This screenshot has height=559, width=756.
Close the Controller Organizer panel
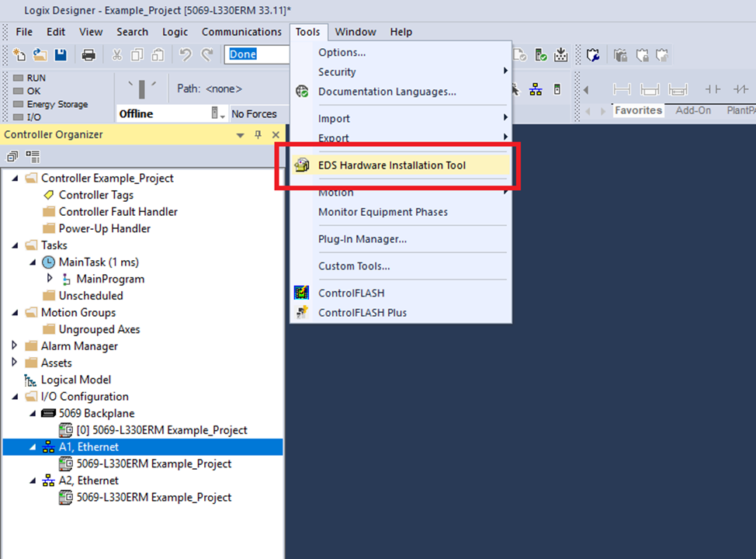276,135
